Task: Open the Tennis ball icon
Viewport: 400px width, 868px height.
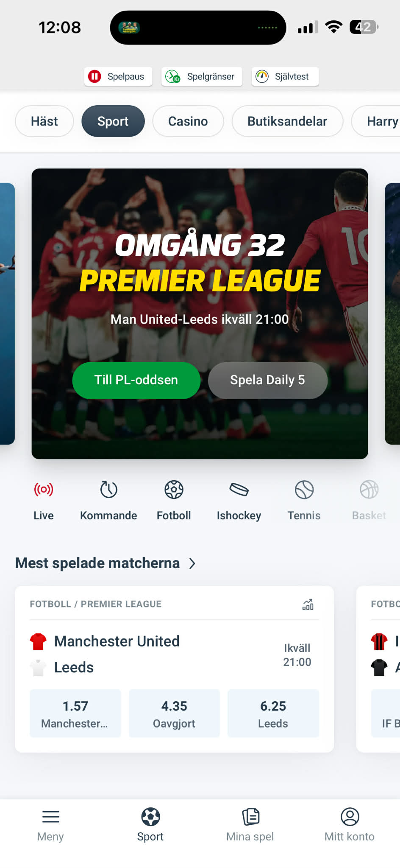Action: [304, 490]
